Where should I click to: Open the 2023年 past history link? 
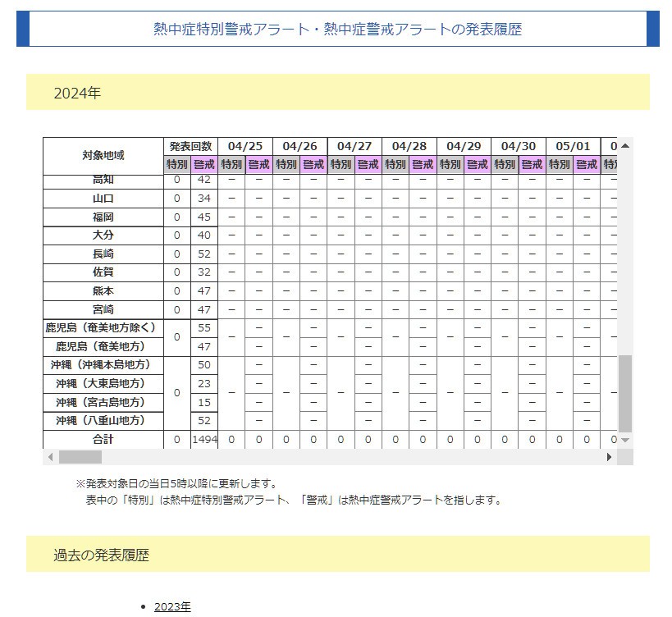pyautogui.click(x=172, y=606)
